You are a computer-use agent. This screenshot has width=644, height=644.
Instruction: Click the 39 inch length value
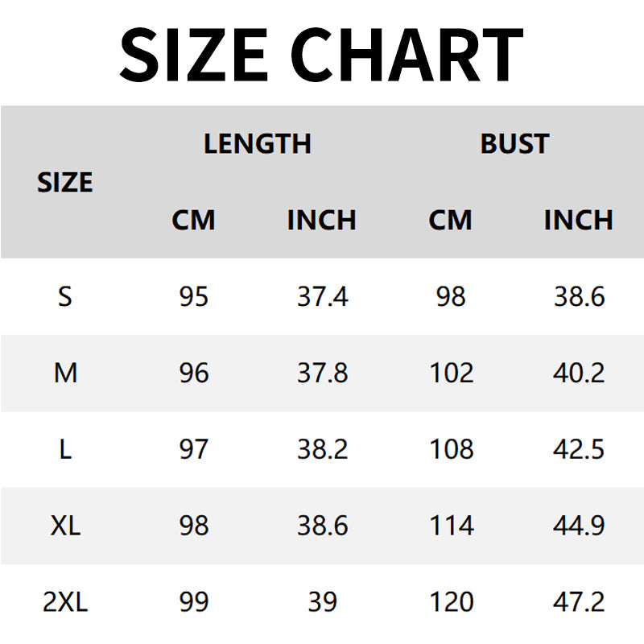pyautogui.click(x=322, y=602)
